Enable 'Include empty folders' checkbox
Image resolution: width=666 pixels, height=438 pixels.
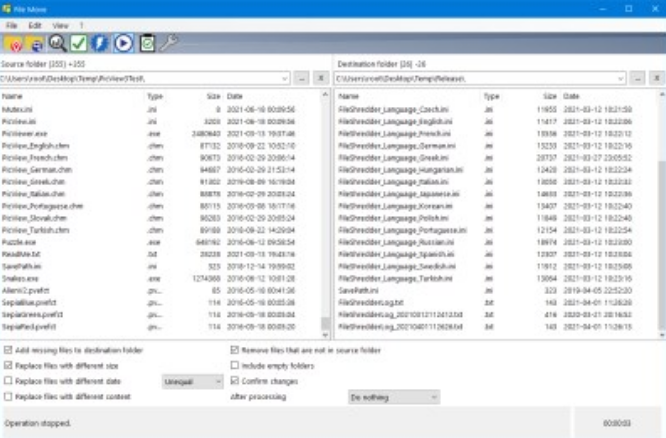tap(235, 366)
